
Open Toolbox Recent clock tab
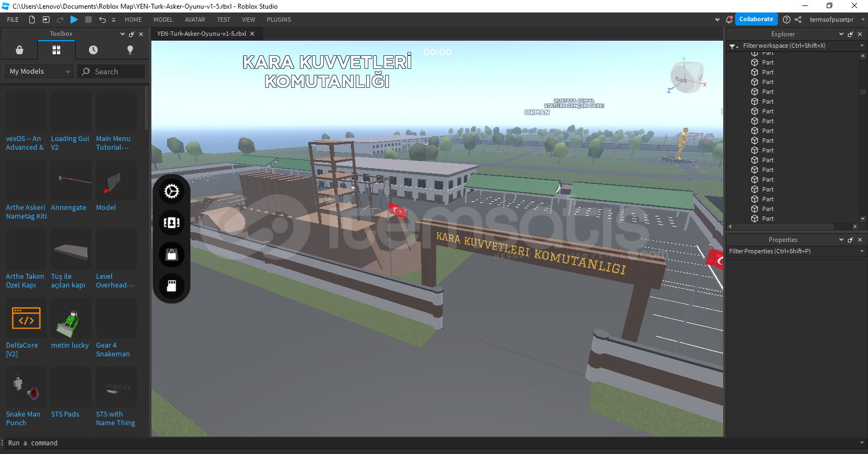coord(93,50)
